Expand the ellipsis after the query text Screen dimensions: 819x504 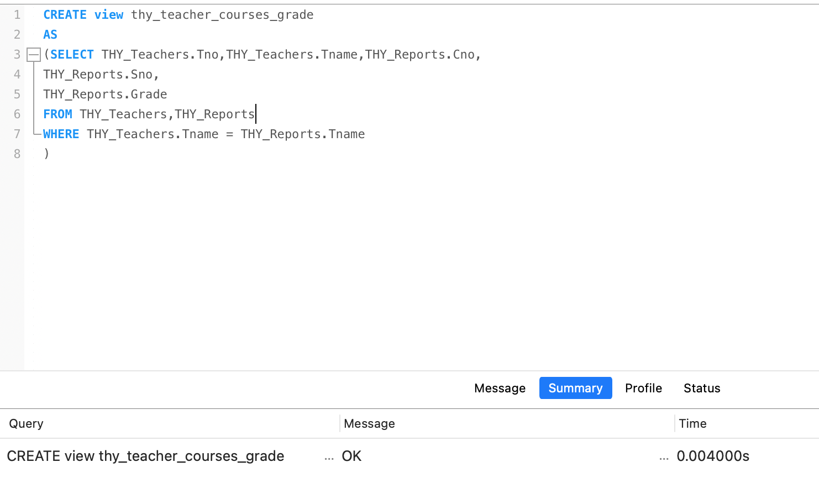329,457
